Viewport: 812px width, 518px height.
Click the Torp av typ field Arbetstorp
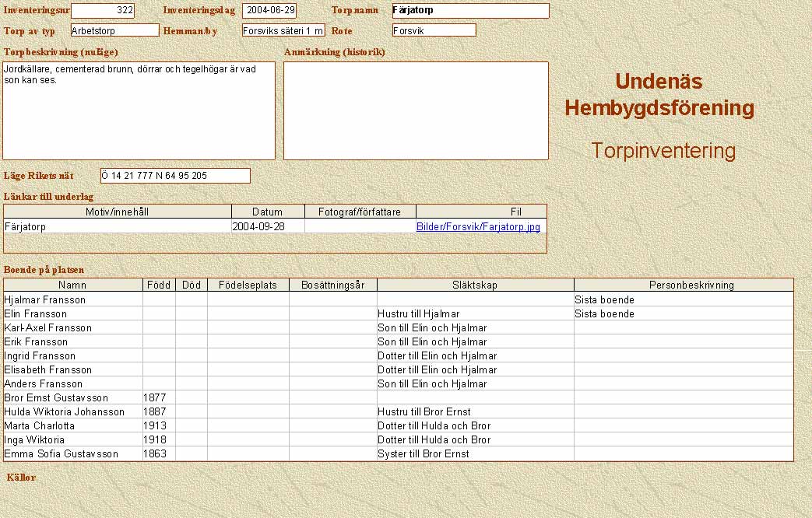114,30
